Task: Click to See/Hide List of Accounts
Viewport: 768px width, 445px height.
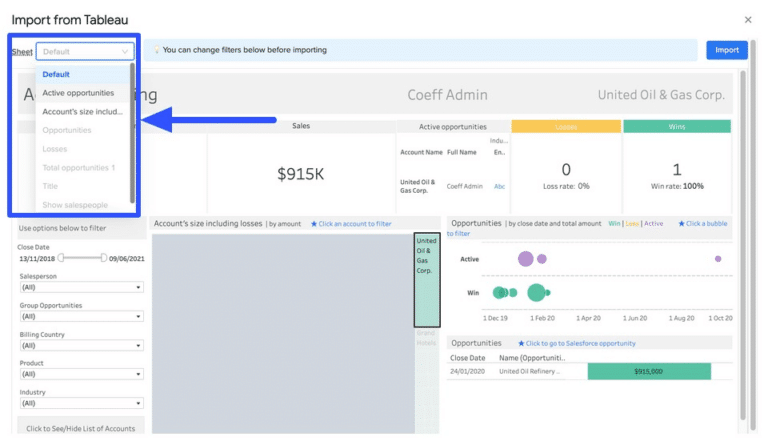Action: coord(81,428)
